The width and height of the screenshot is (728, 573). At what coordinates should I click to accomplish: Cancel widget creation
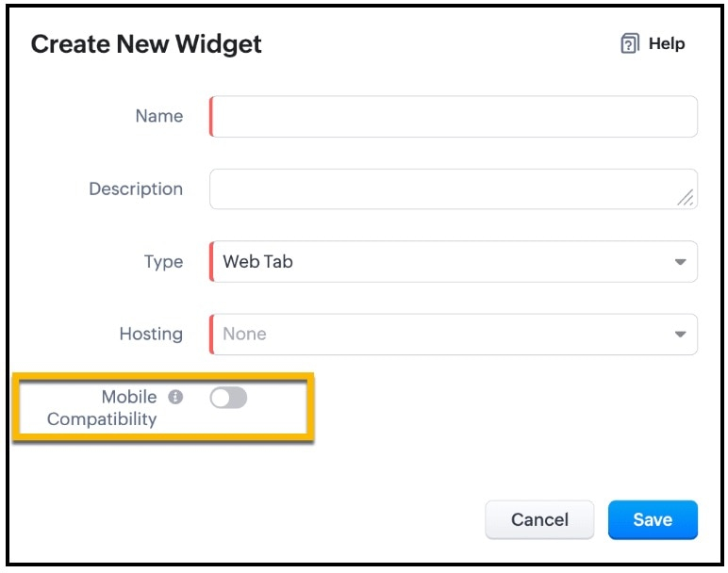539,519
